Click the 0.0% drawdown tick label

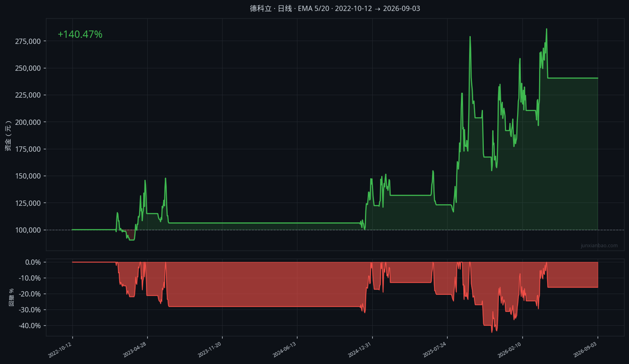coord(33,262)
